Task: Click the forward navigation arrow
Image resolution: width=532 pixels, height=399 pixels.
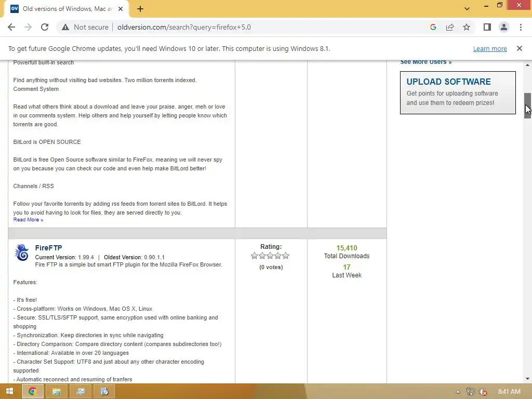Action: pyautogui.click(x=28, y=27)
